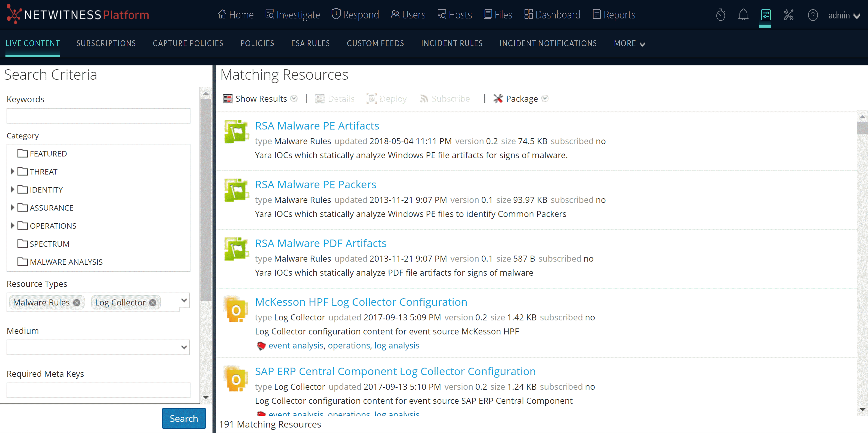
Task: Open the system jobs stopwatch icon
Action: point(721,15)
